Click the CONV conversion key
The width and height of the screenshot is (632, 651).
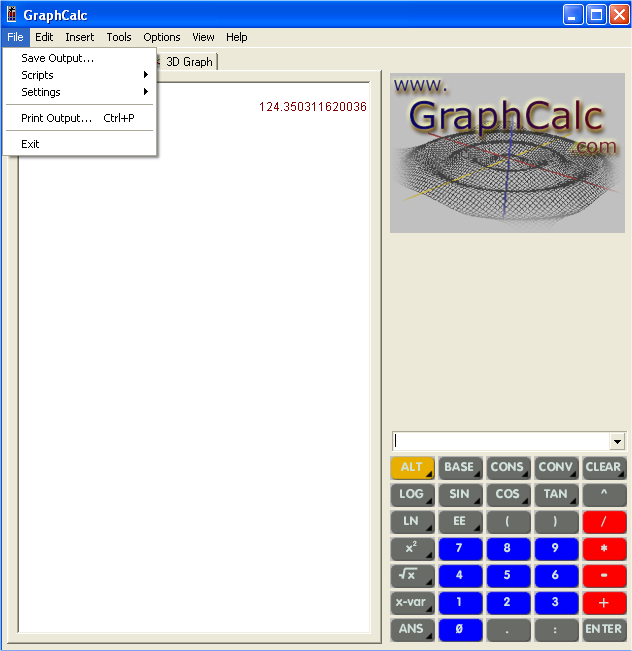click(556, 468)
